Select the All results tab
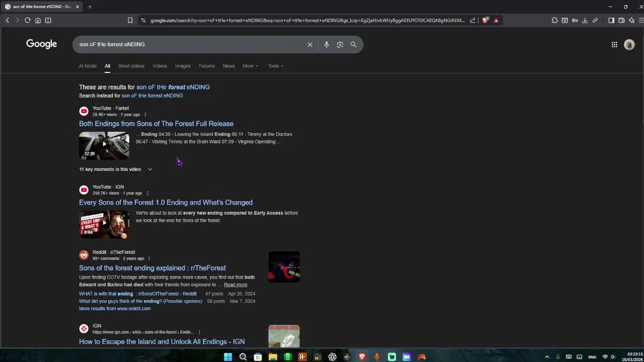This screenshot has height=362, width=644. click(x=107, y=66)
